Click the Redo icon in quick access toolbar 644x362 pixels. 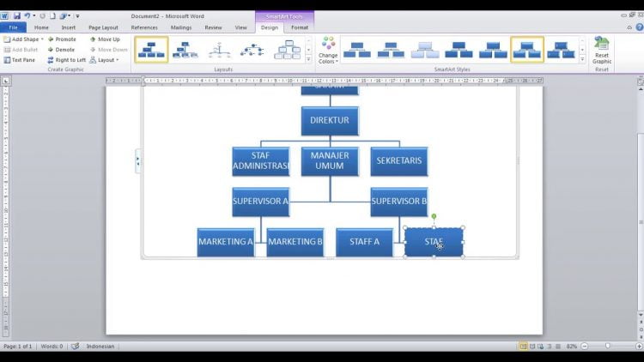point(42,16)
